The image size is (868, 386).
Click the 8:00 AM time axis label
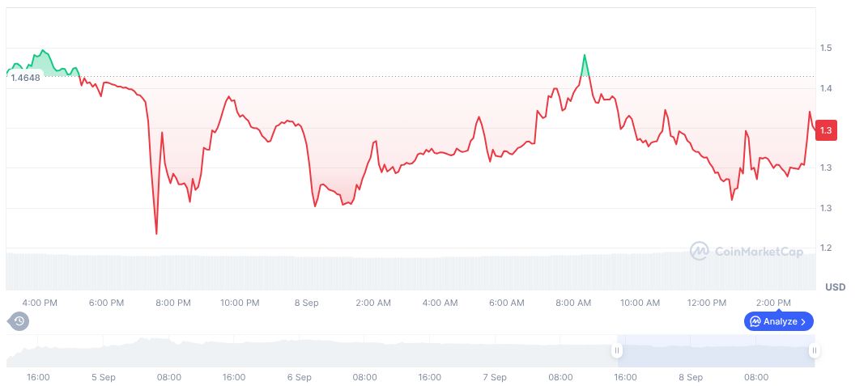[x=573, y=303]
